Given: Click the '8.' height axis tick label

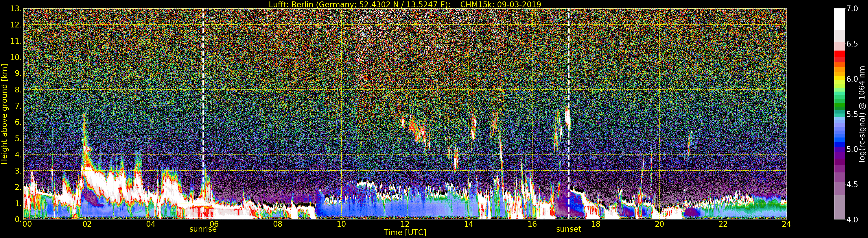Looking at the screenshot, I should point(18,90).
